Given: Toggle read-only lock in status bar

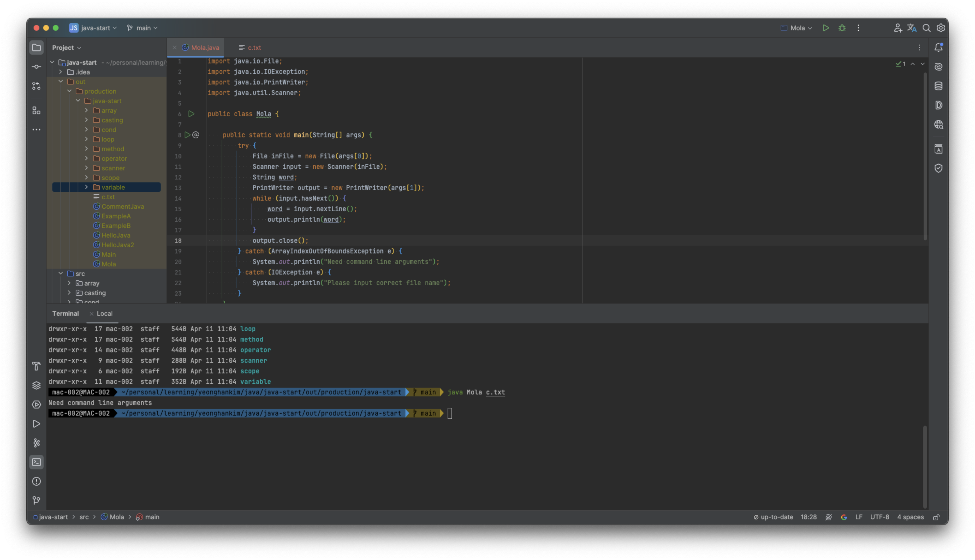Looking at the screenshot, I should [x=936, y=517].
